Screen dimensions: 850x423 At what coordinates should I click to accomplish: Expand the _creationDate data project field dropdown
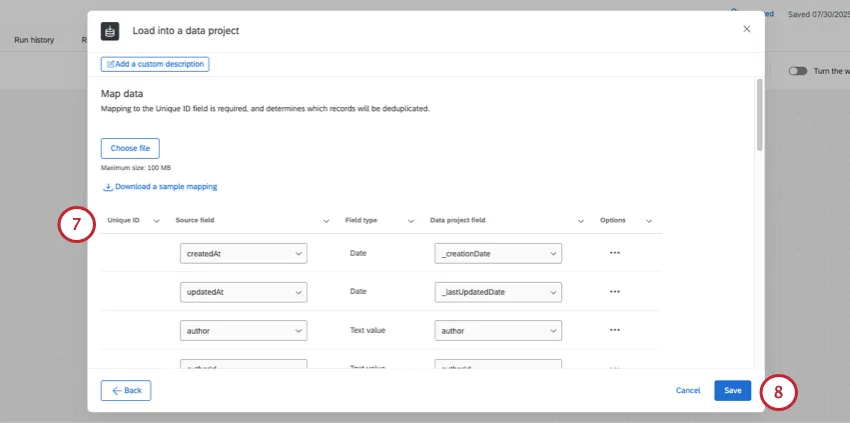pyautogui.click(x=498, y=254)
